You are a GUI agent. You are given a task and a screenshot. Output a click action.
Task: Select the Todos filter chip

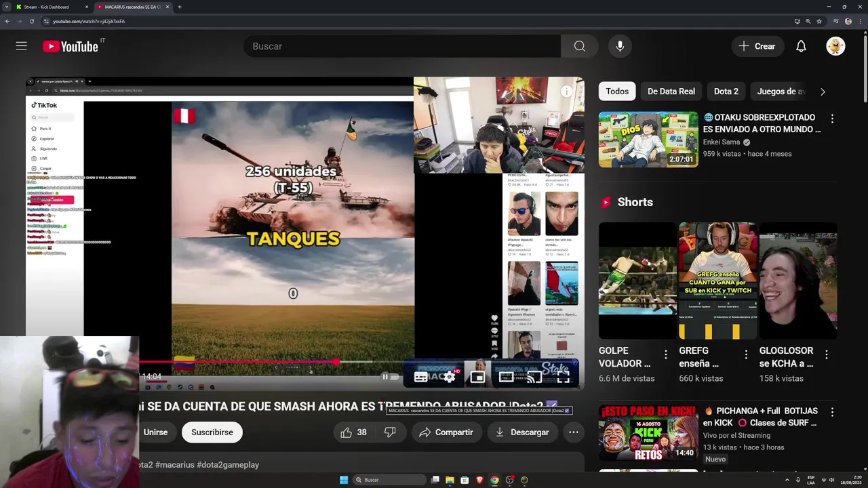(617, 91)
